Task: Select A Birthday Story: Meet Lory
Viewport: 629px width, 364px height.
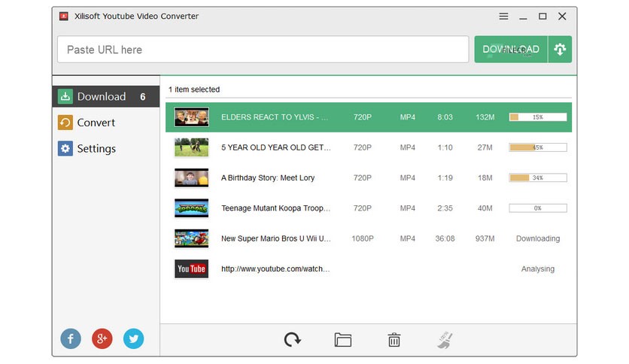Action: click(369, 177)
